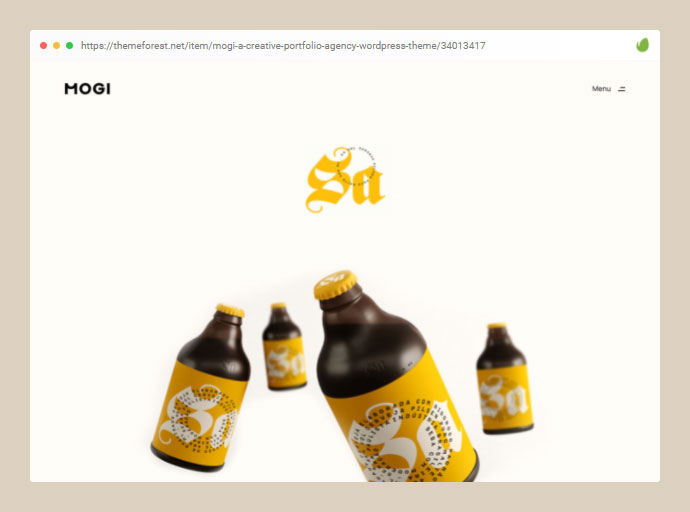Open the hamburger menu lines icon
This screenshot has width=690, height=512.
[x=621, y=89]
